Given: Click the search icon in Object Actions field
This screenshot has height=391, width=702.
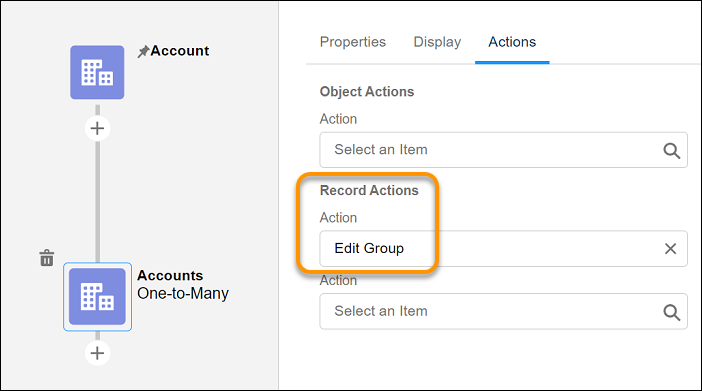Looking at the screenshot, I should point(671,150).
